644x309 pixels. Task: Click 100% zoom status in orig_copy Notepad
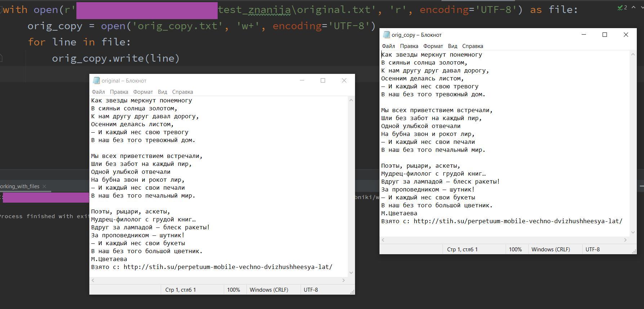(x=515, y=250)
